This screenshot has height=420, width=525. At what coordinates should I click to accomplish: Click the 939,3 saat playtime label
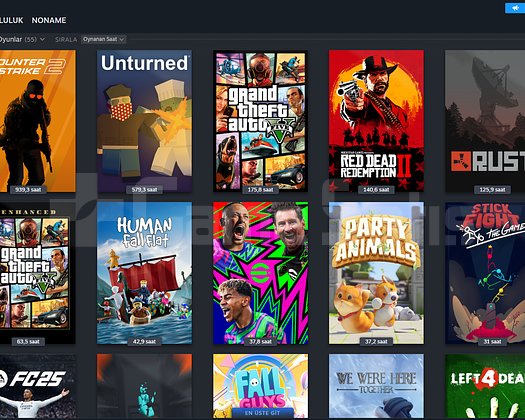28,190
